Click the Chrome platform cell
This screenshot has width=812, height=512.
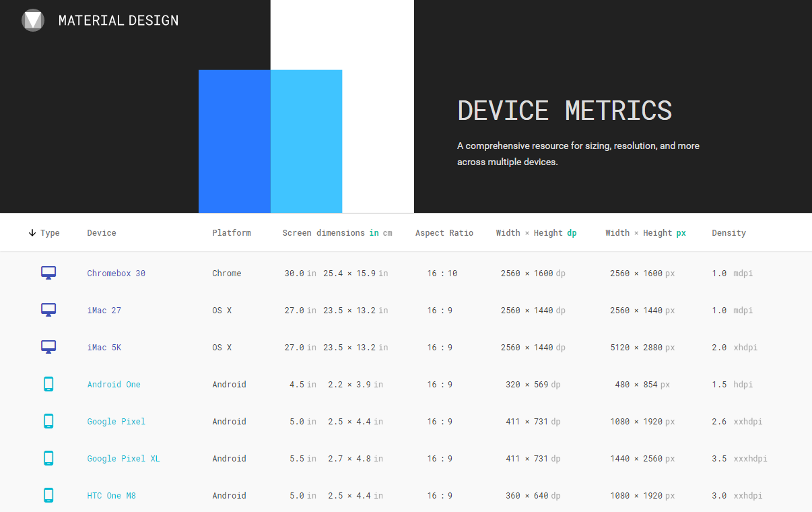coord(227,274)
